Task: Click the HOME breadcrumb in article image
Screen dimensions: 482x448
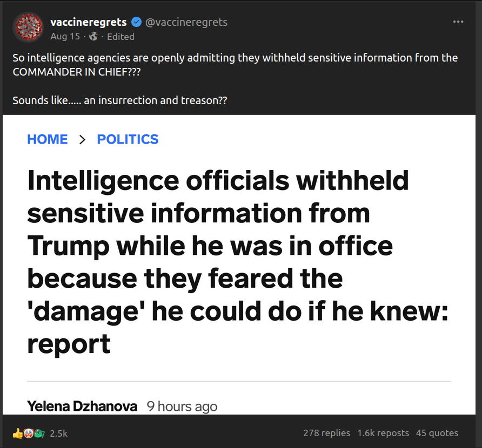Action: tap(48, 139)
